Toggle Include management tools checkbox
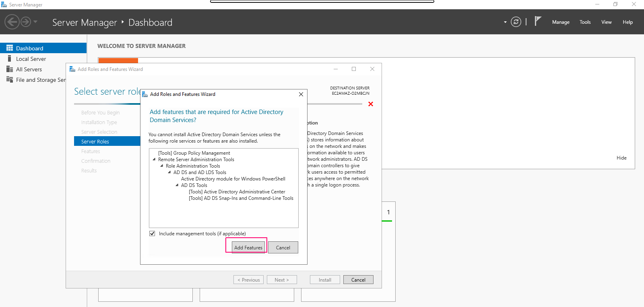644x307 pixels. (152, 234)
